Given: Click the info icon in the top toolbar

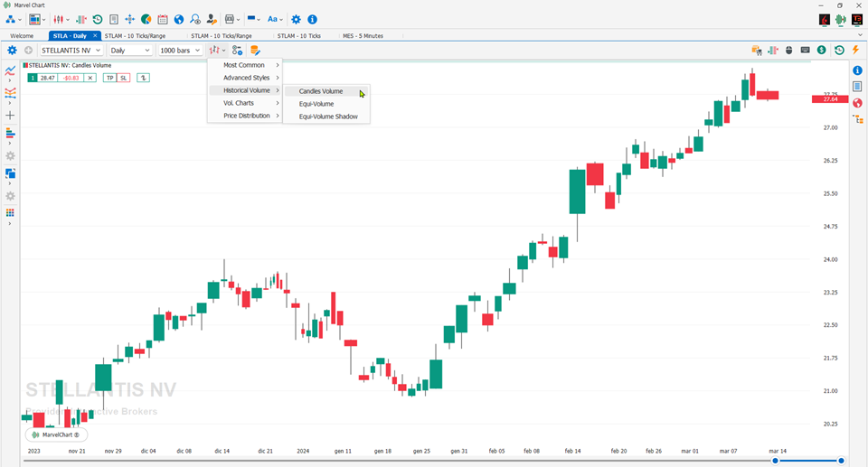Looking at the screenshot, I should click(x=312, y=19).
